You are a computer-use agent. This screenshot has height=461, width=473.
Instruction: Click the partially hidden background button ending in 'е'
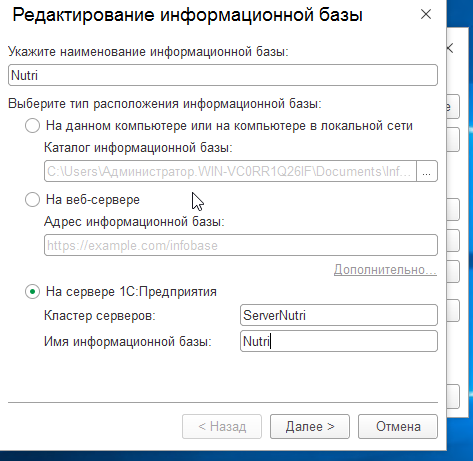[x=453, y=107]
